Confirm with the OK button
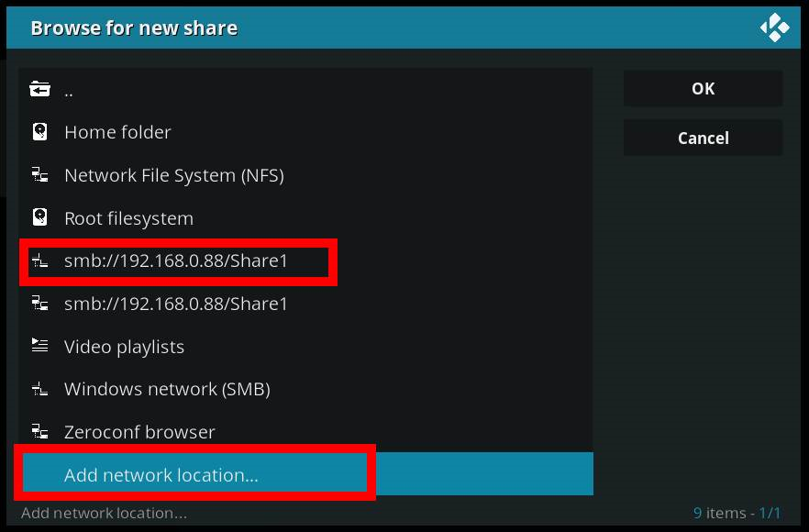809x532 pixels. pos(703,89)
